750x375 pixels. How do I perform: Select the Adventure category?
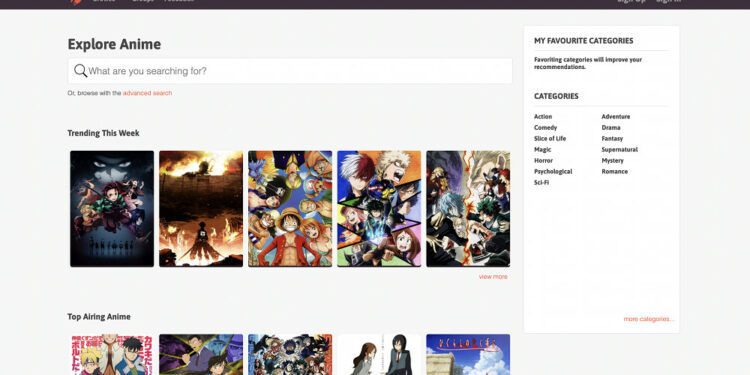tap(616, 117)
